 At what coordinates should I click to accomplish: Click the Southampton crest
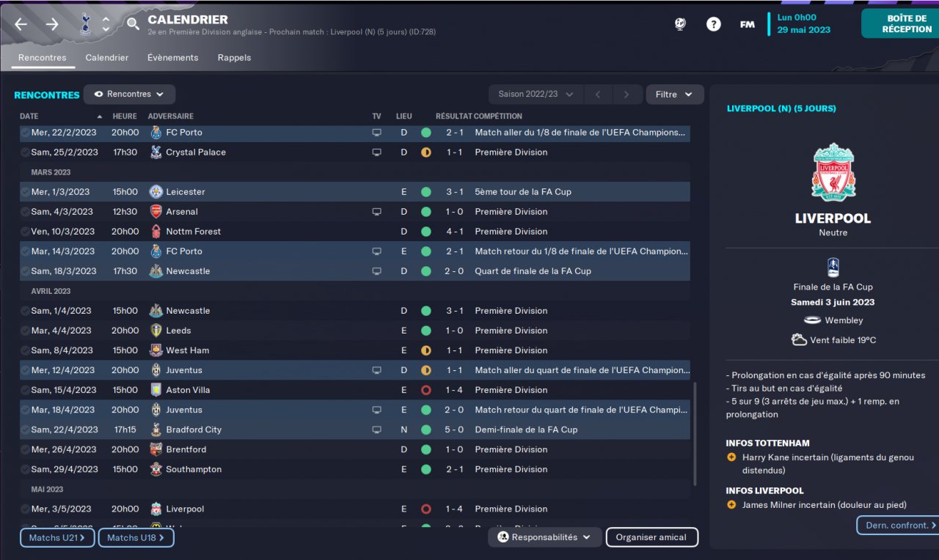pos(156,469)
